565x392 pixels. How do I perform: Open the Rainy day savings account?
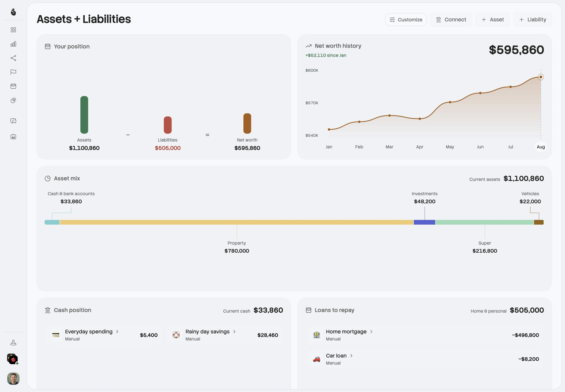(224, 335)
